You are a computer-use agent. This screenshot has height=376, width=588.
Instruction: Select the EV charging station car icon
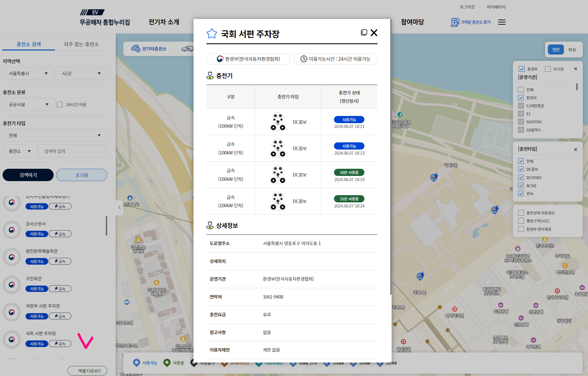[136, 49]
